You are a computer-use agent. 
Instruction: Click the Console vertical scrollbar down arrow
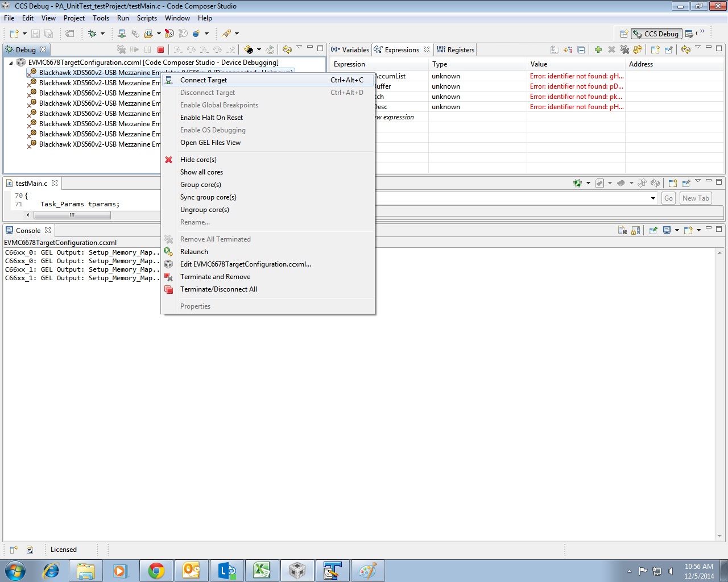pyautogui.click(x=719, y=536)
